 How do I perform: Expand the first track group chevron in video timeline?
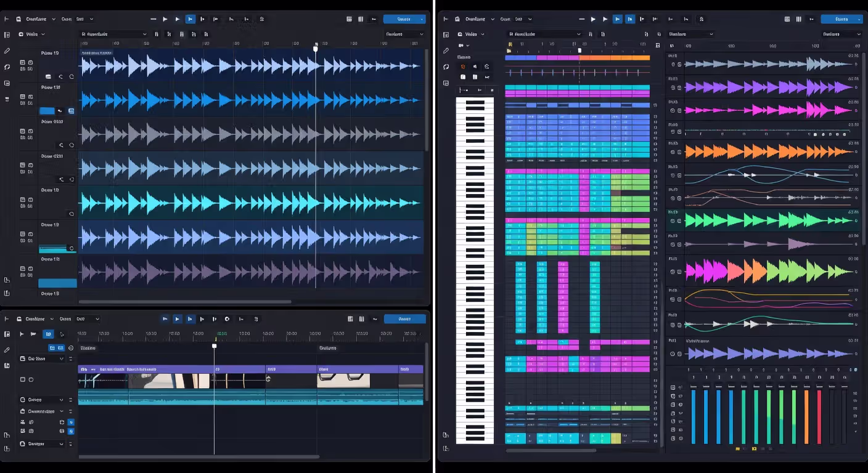point(61,358)
